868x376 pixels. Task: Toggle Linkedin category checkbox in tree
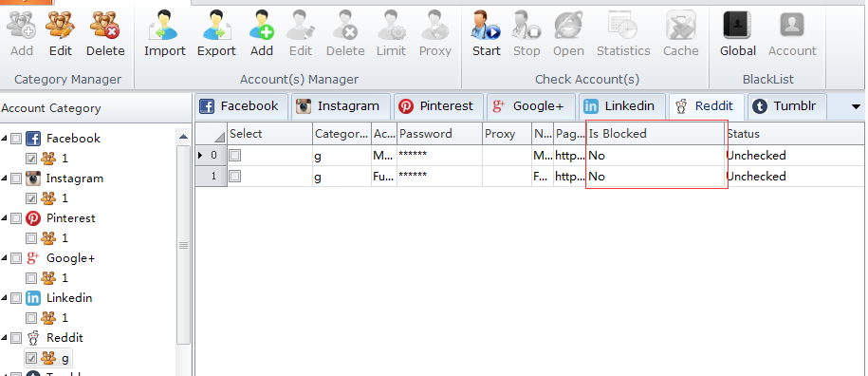tap(17, 298)
